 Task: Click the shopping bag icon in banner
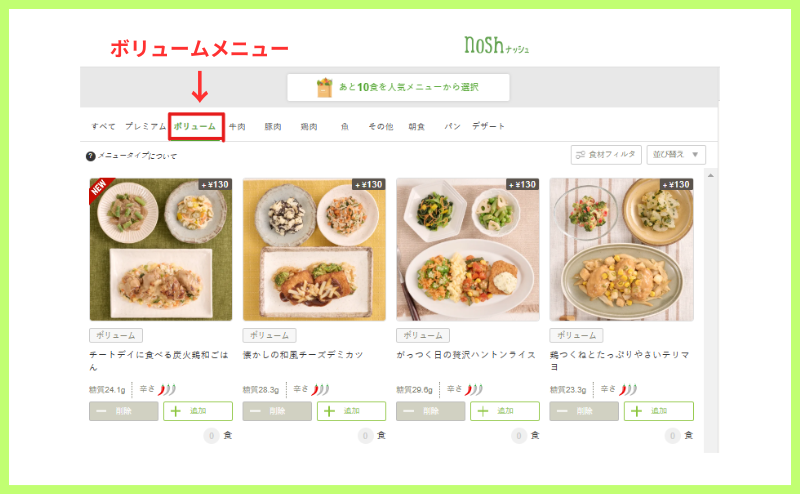click(324, 88)
